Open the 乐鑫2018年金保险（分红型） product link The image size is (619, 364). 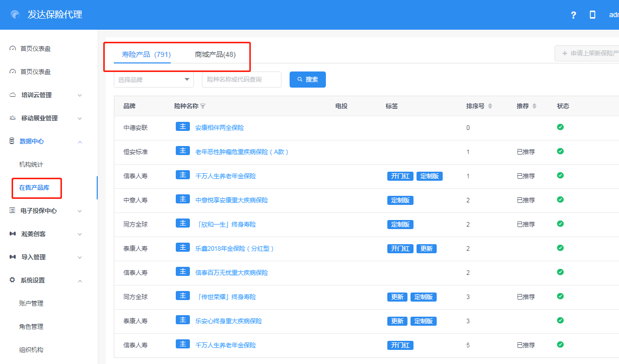(234, 249)
